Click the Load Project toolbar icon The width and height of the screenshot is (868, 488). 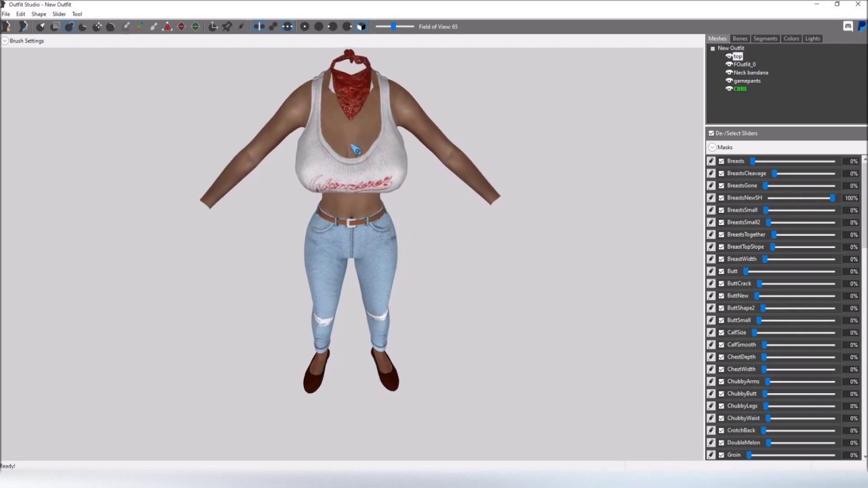(23, 26)
